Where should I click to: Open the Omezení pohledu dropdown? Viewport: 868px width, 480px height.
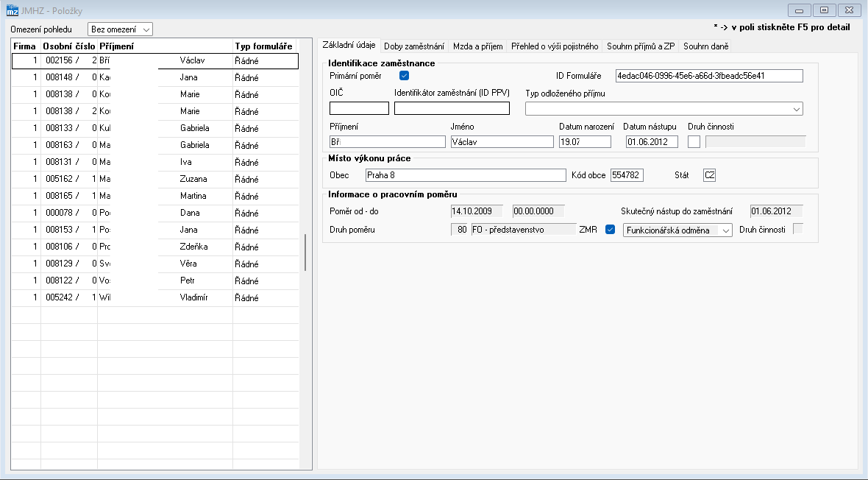pyautogui.click(x=120, y=29)
